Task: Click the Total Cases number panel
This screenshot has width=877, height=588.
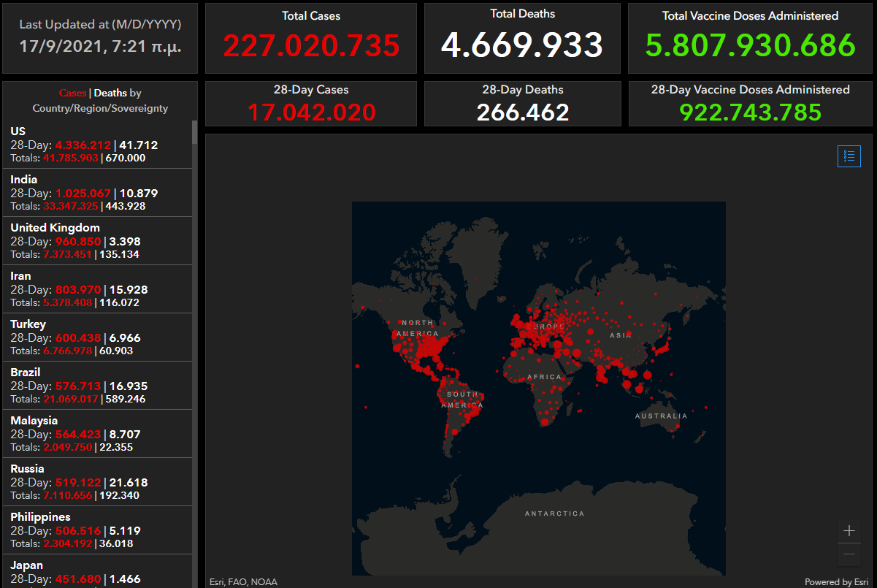Action: tap(311, 39)
